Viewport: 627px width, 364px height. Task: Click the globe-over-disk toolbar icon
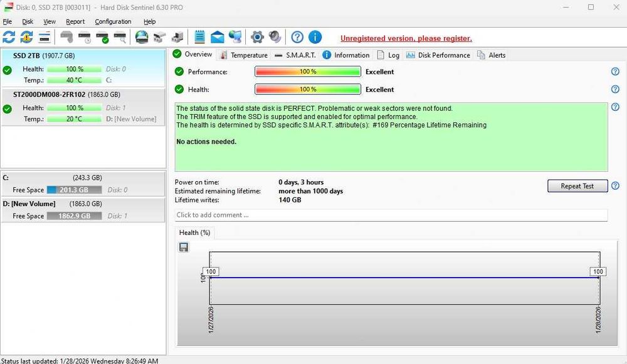coord(142,37)
